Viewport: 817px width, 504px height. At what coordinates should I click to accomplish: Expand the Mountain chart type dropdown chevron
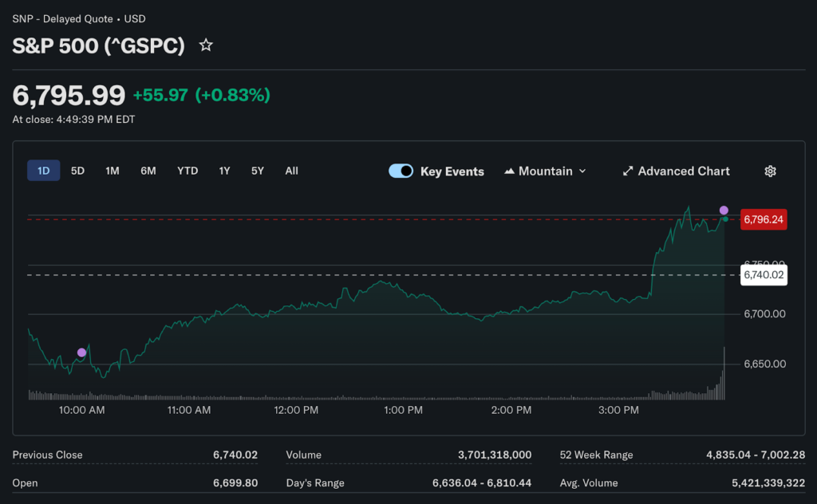582,171
